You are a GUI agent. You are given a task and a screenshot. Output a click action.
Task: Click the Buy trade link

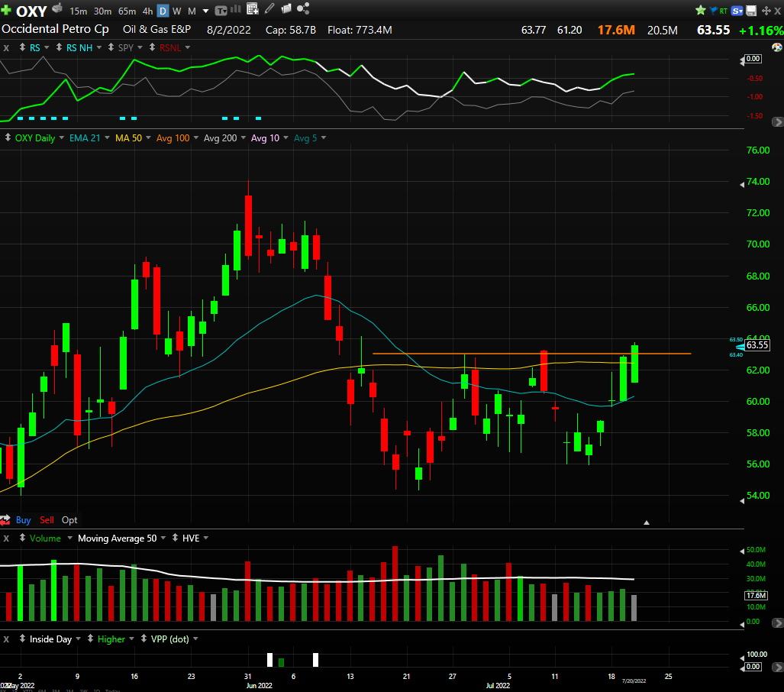point(23,520)
